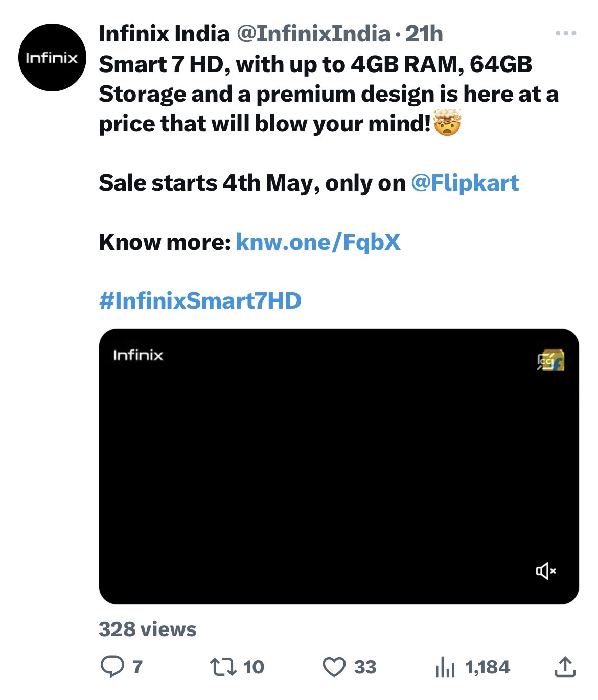Open the tweet's three-dot more options menu
The height and width of the screenshot is (700, 598).
[566, 33]
